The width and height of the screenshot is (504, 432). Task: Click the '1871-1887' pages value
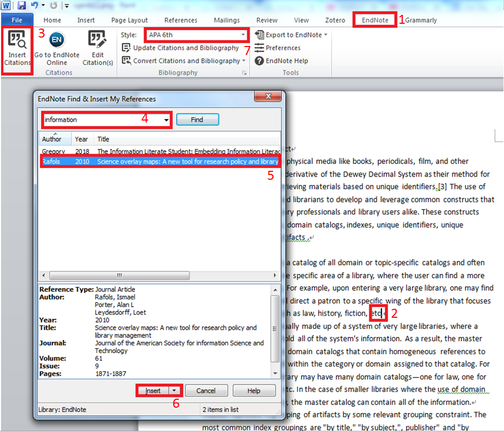click(x=111, y=373)
